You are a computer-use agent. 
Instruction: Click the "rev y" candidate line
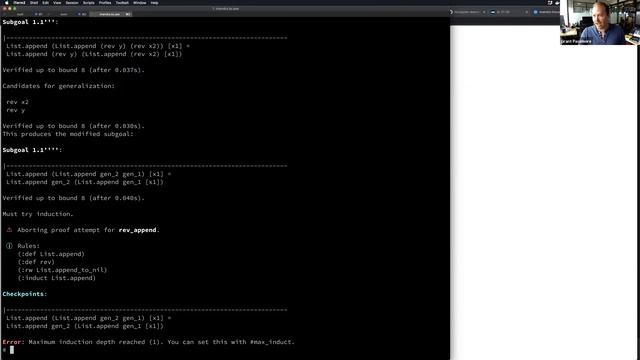[x=16, y=110]
